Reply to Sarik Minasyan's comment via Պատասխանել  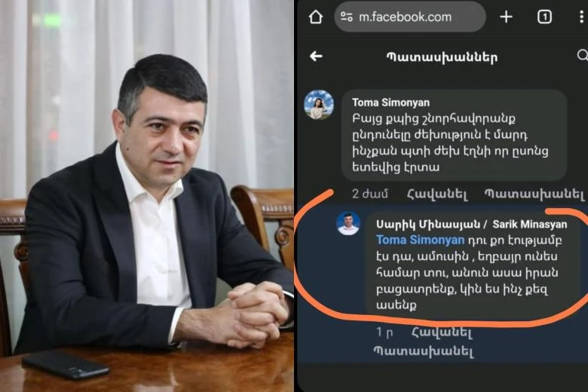coord(424,351)
